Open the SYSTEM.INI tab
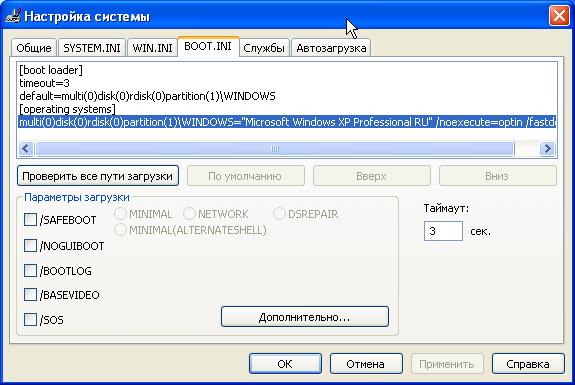This screenshot has height=385, width=575. coord(92,48)
